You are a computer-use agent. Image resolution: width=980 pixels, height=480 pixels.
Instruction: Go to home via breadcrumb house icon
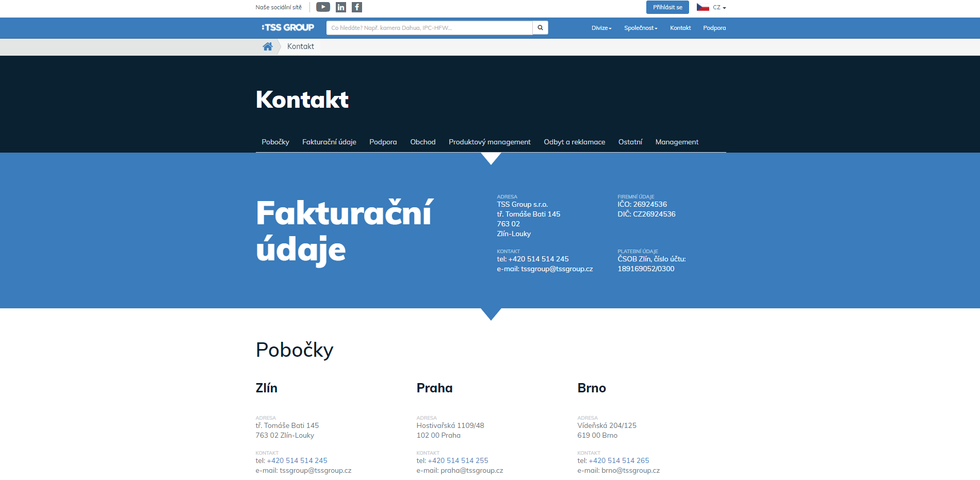pos(268,46)
